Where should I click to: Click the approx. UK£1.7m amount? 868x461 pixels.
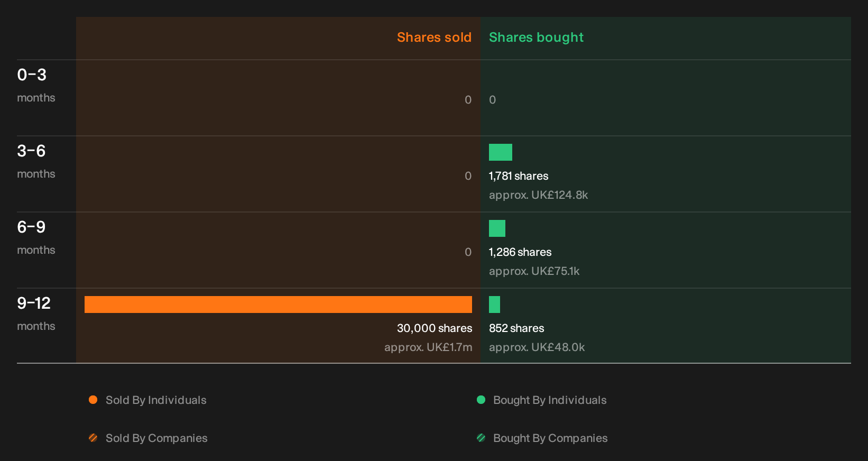coord(428,347)
